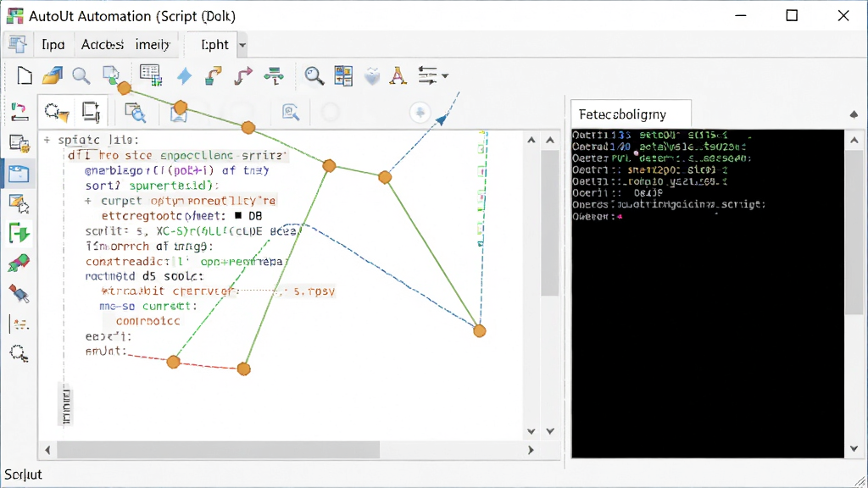This screenshot has height=488, width=868.
Task: Click the code line 'sort? spurertesid):'
Action: click(x=153, y=186)
